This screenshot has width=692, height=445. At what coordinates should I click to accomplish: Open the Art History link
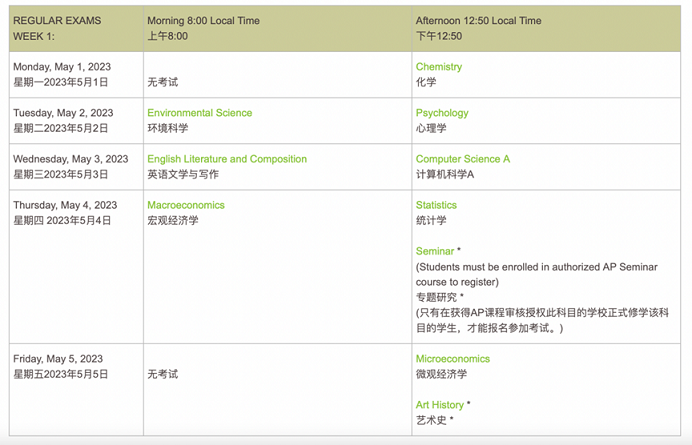pos(440,405)
